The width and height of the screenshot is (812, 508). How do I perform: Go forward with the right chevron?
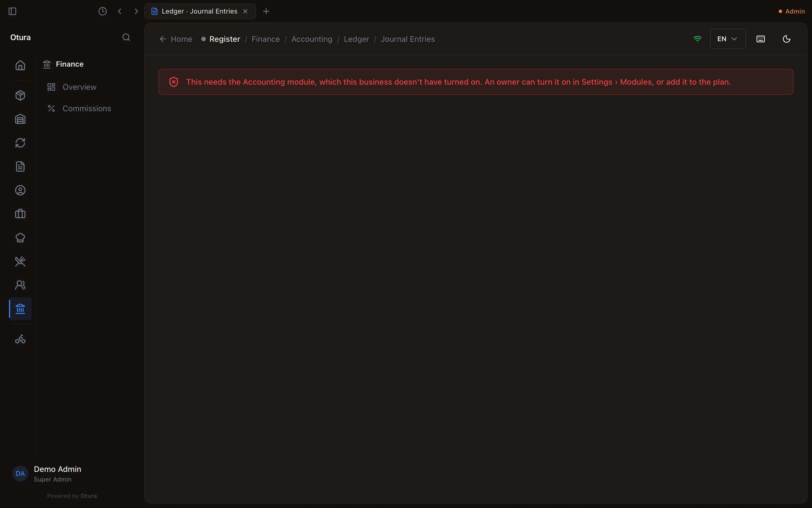click(x=136, y=11)
